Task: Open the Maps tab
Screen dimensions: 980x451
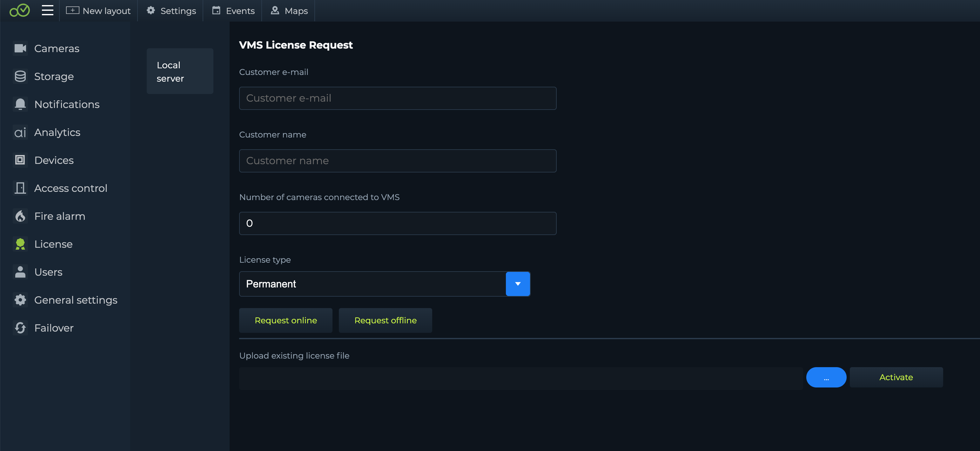Action: pyautogui.click(x=289, y=11)
